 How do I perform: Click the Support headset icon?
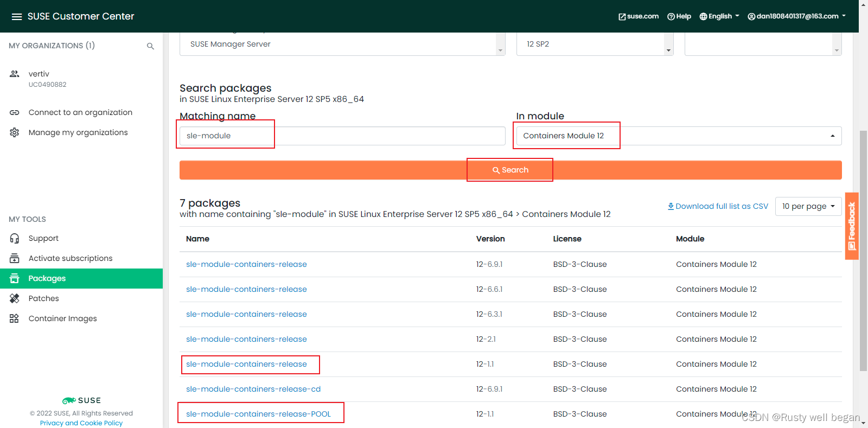click(15, 238)
